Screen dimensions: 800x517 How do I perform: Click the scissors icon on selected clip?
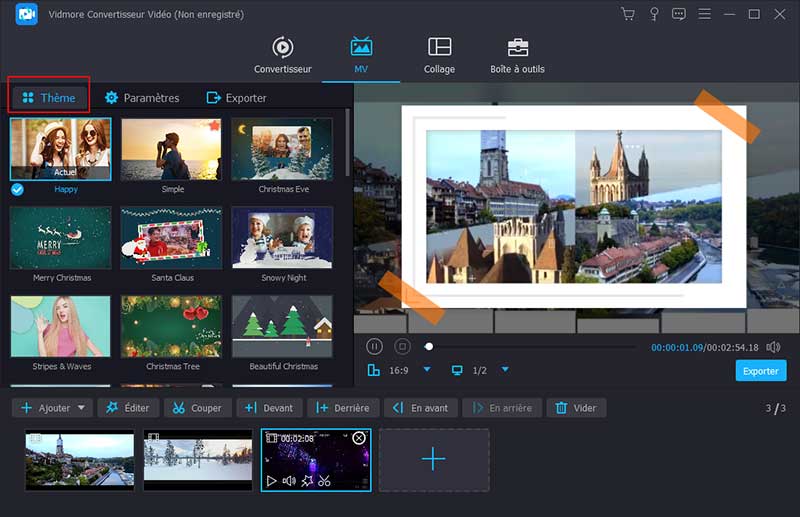(325, 481)
